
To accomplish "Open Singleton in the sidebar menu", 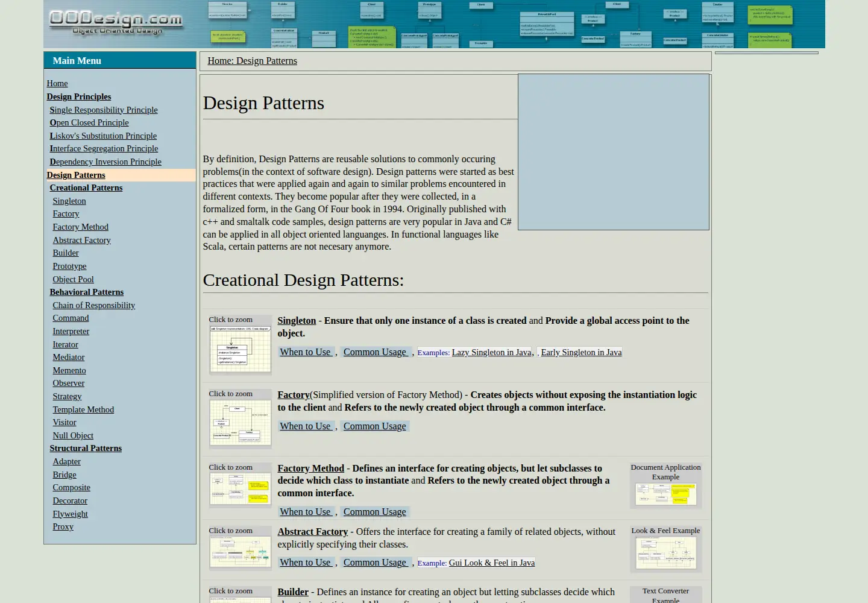I will click(x=69, y=201).
